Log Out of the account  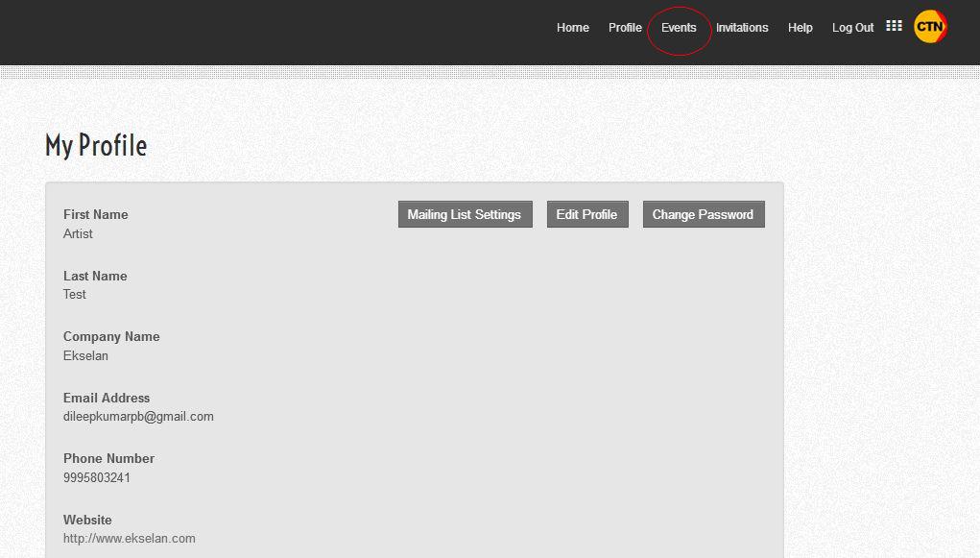pos(852,28)
